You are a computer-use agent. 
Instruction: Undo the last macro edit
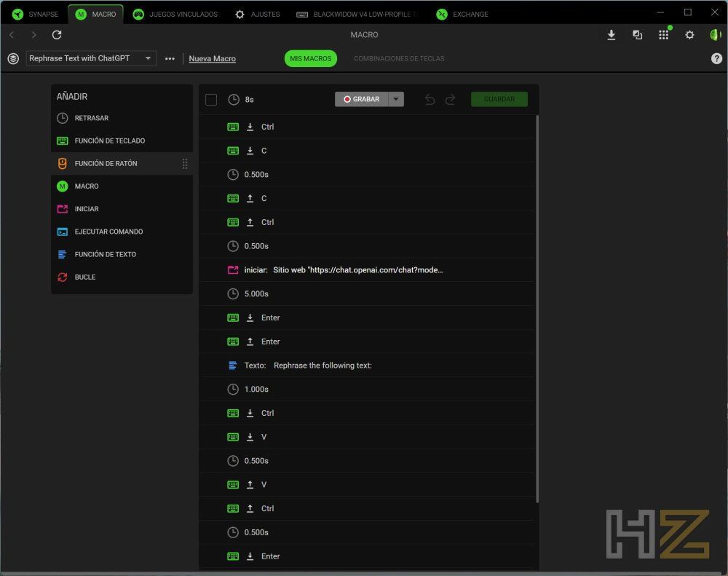pyautogui.click(x=430, y=99)
